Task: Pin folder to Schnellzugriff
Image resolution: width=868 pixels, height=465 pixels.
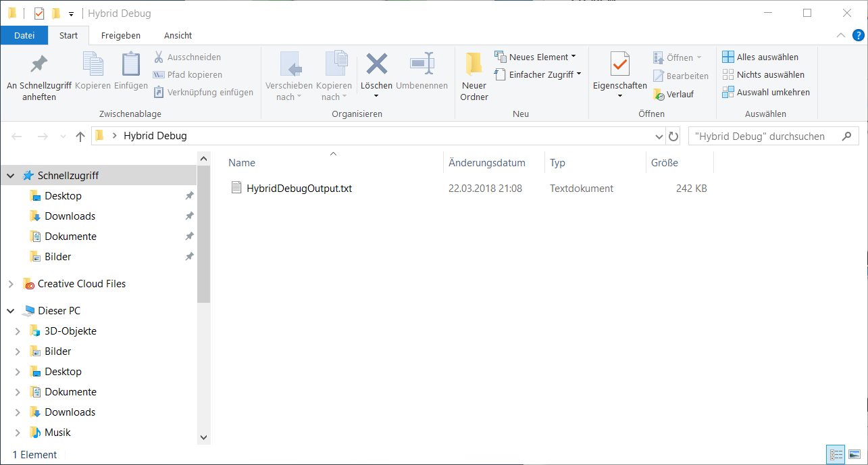Action: pos(39,76)
